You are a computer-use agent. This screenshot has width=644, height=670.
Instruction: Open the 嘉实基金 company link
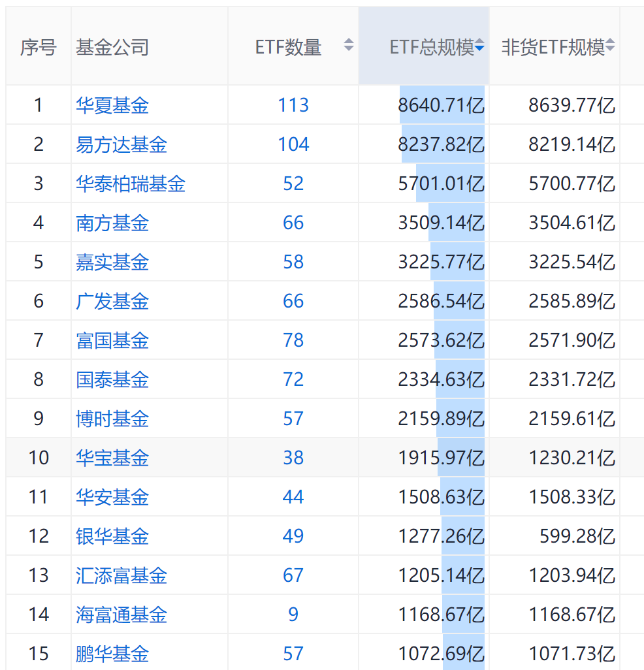tap(112, 262)
